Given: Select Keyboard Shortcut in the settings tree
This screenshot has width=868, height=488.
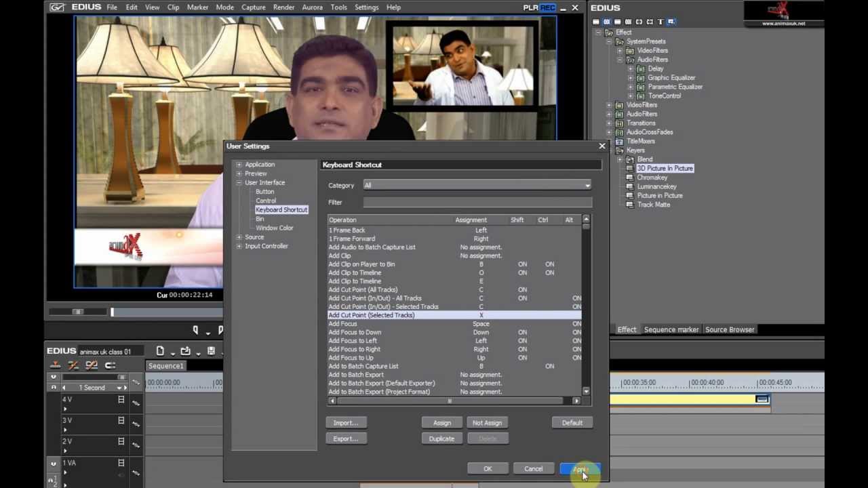Looking at the screenshot, I should pos(281,210).
